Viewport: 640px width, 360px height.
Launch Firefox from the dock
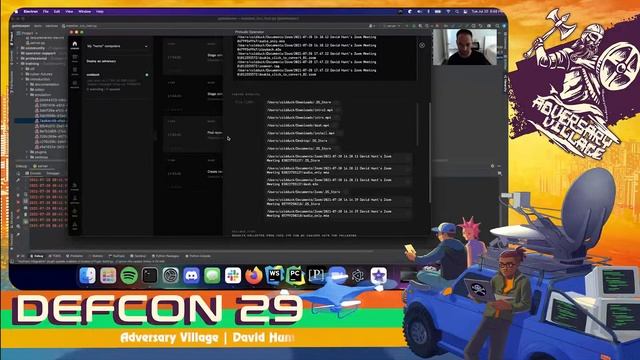[253, 276]
